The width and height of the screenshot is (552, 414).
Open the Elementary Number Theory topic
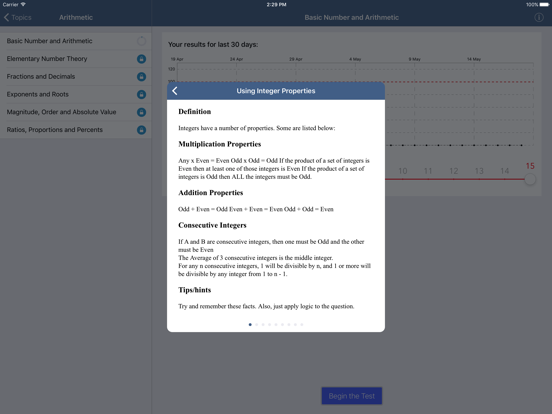(x=76, y=59)
